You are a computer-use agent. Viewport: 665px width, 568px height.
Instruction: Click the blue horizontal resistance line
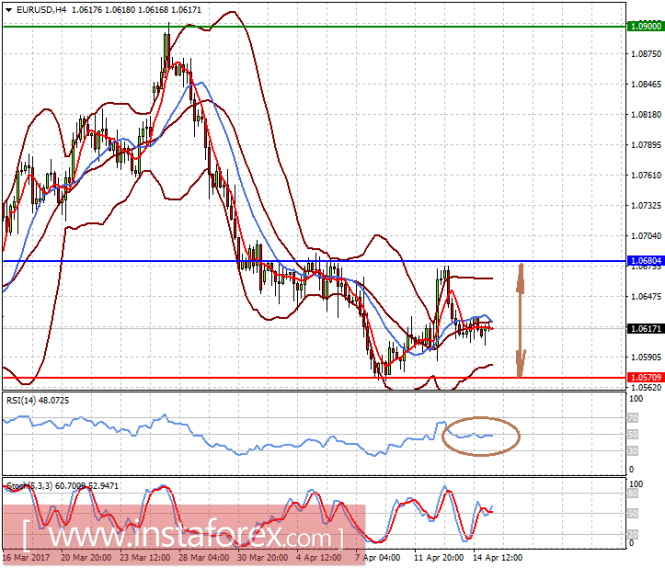(314, 261)
